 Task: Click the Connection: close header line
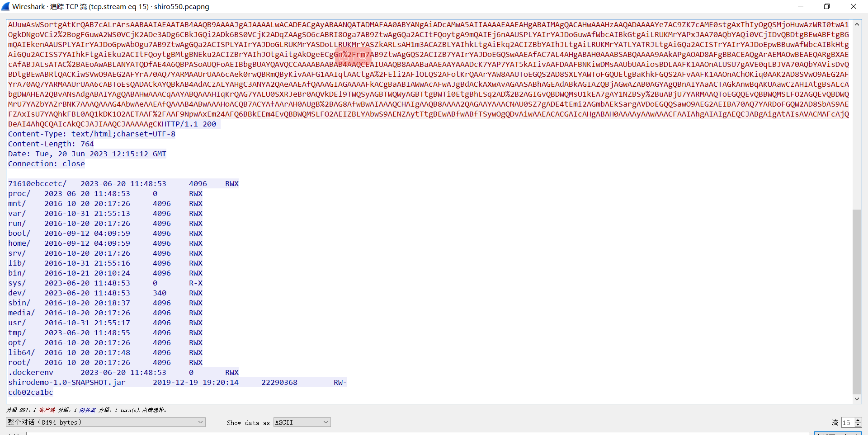coord(47,164)
